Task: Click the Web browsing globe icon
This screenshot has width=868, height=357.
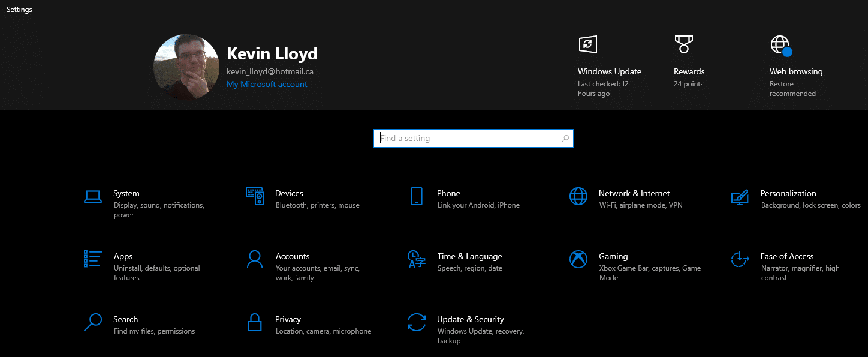Action: [x=780, y=45]
